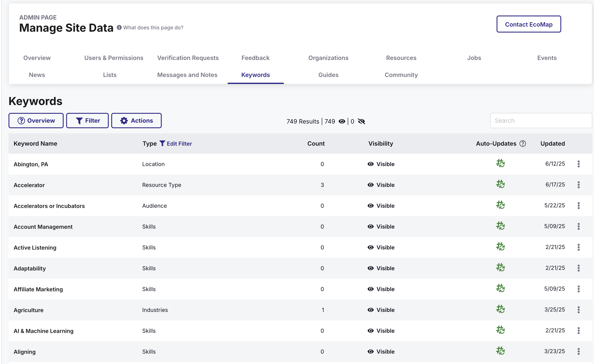Viewport: 594px width, 364px height.
Task: Click What does this page do? link
Action: 153,27
